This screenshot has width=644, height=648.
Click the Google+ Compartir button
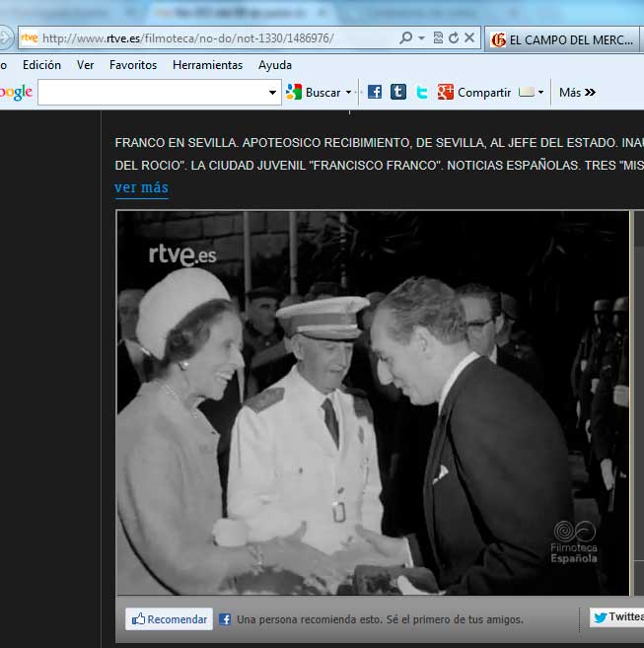point(473,92)
